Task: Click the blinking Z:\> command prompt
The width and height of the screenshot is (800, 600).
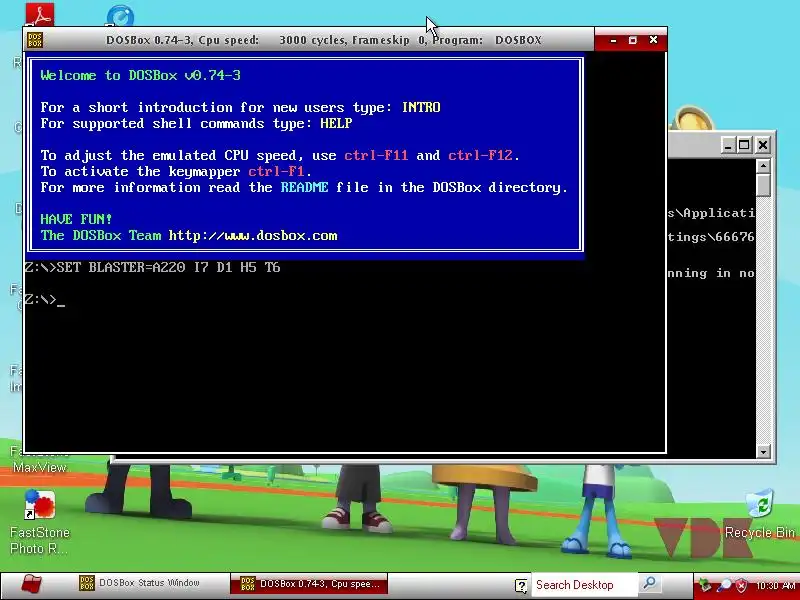Action: click(x=45, y=299)
